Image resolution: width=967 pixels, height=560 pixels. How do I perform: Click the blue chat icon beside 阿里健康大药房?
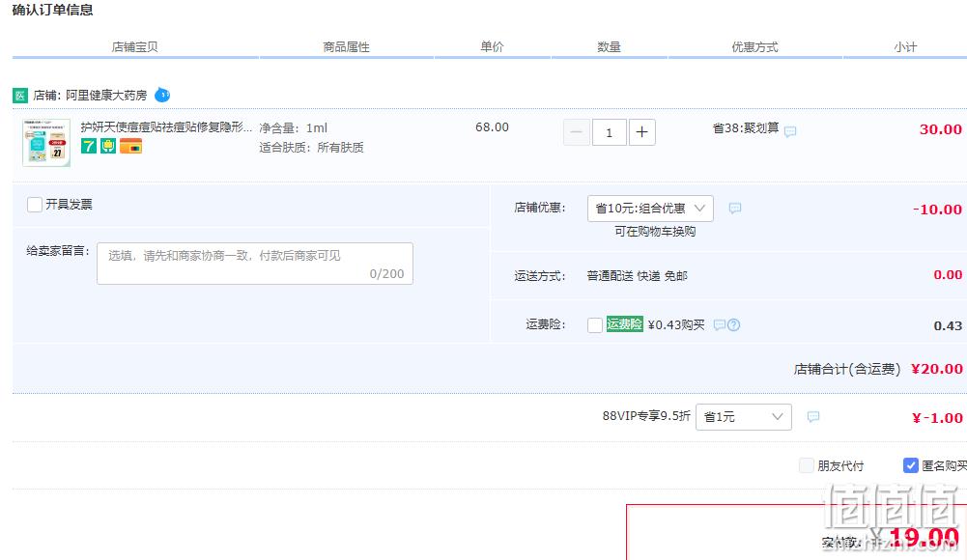(162, 95)
